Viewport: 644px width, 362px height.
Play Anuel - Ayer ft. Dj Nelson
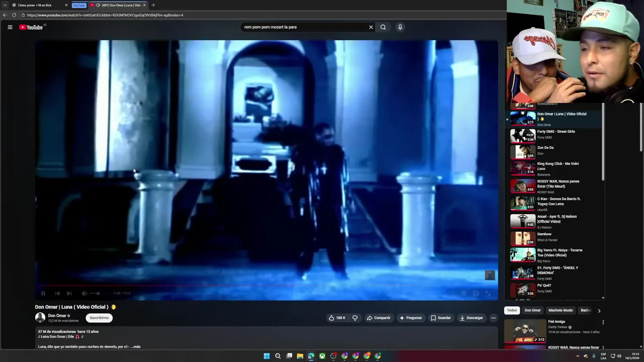pos(553,221)
